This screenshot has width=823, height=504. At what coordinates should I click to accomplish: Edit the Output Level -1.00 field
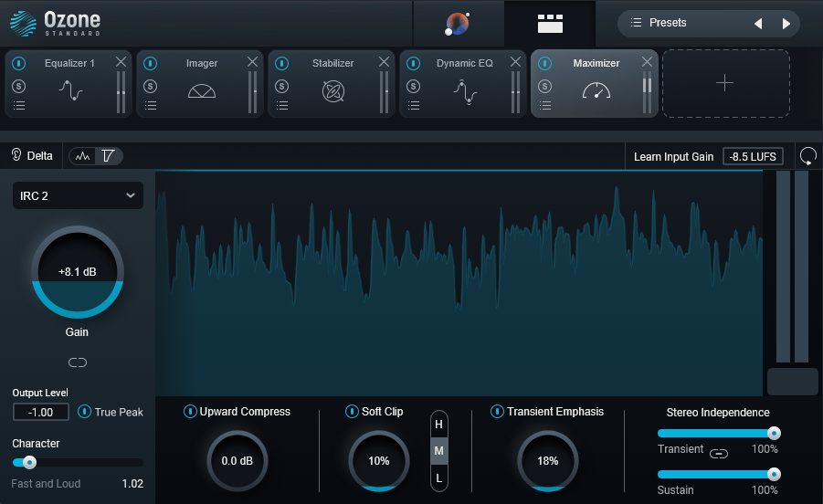(41, 412)
